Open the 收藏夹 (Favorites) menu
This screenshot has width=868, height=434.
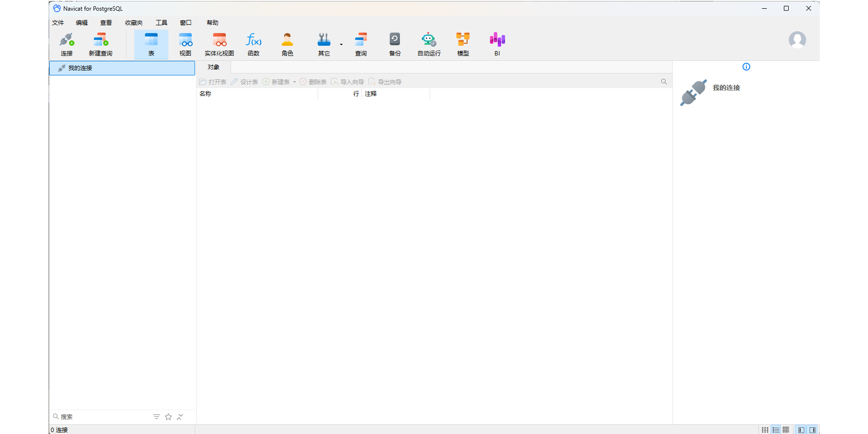point(134,23)
